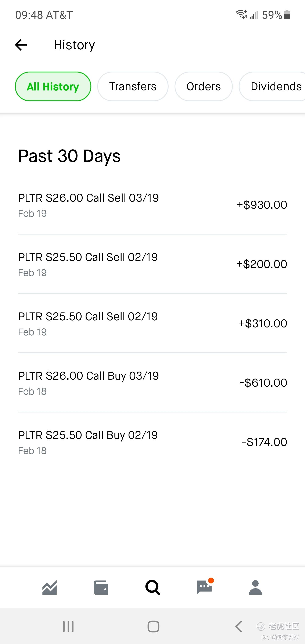Screen dimensions: 305x644
Task: Tap Android recent apps button
Action: pyautogui.click(x=68, y=626)
